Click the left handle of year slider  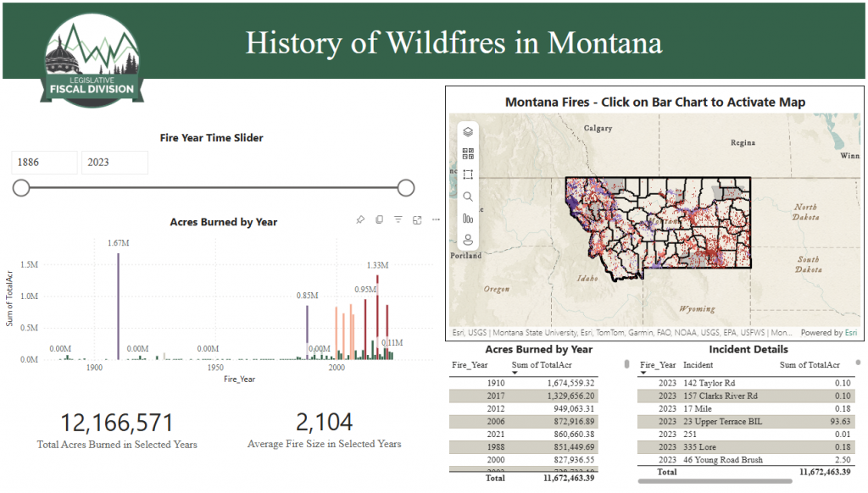coord(21,187)
